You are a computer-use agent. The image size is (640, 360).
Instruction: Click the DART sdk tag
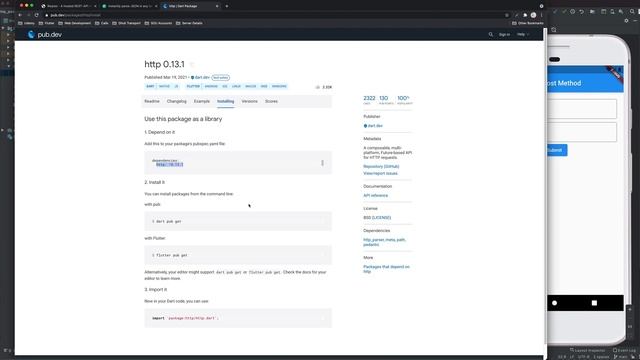pyautogui.click(x=150, y=87)
